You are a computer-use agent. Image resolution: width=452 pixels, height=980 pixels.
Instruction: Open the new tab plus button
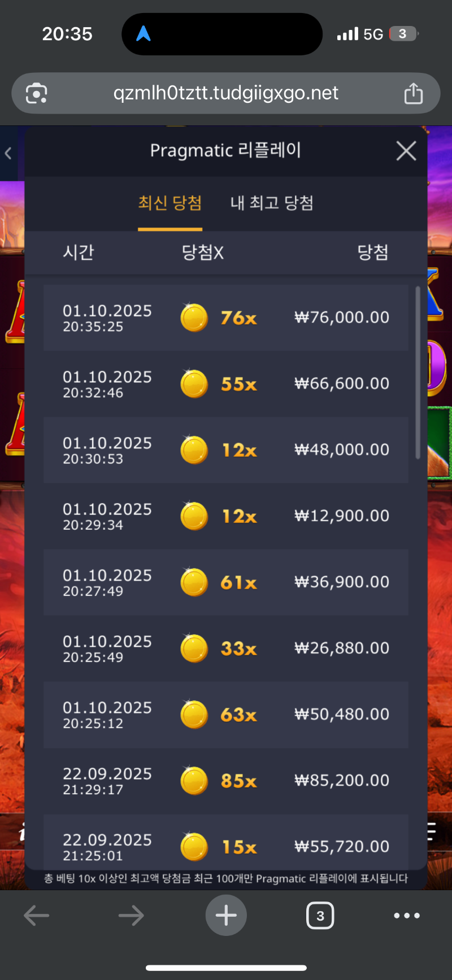click(226, 915)
